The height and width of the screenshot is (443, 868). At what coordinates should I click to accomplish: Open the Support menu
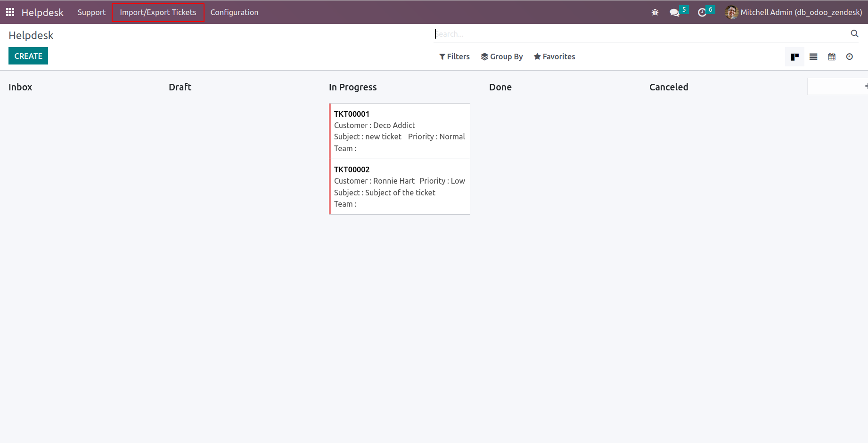pyautogui.click(x=91, y=12)
